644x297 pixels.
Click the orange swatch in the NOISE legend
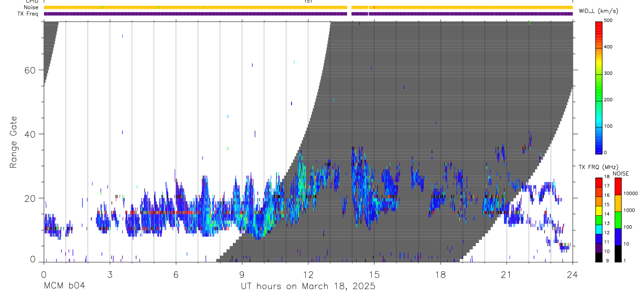[x=618, y=203]
